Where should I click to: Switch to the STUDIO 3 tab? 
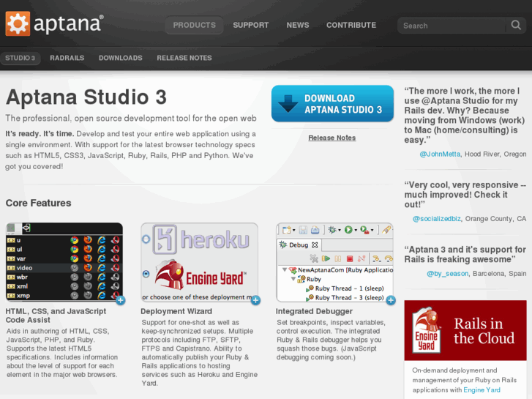[20, 58]
